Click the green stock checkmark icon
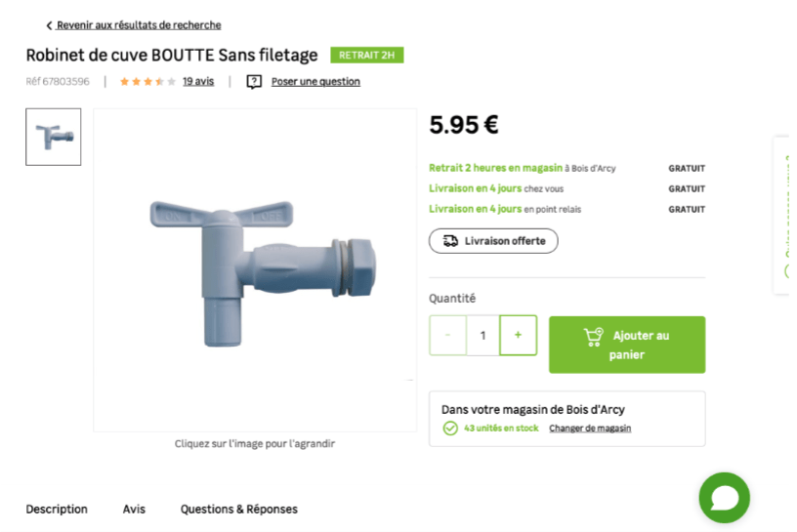The width and height of the screenshot is (797, 532). click(450, 429)
